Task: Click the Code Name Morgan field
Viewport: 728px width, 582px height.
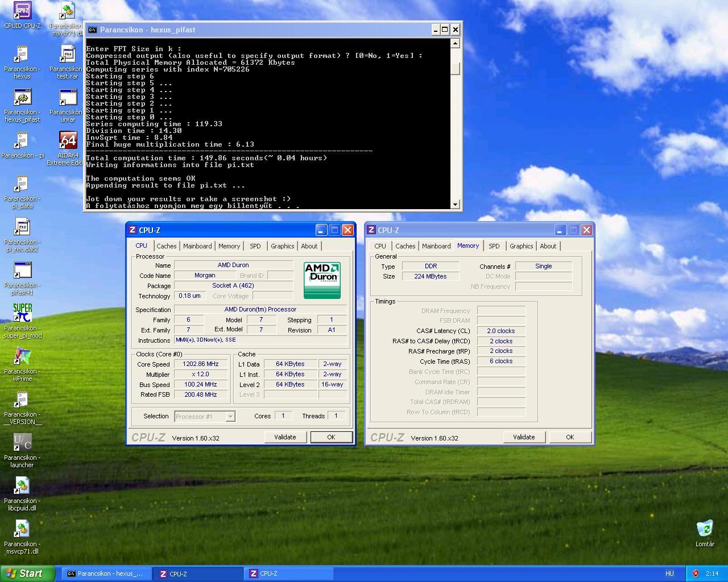Action: pos(205,275)
